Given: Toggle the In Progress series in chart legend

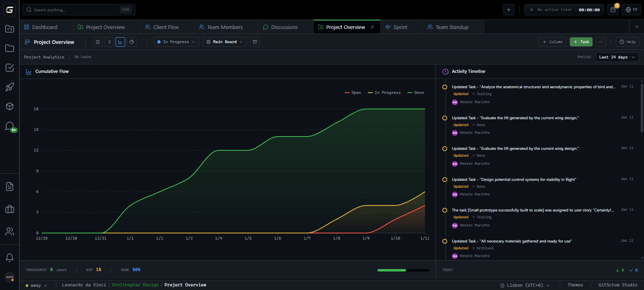Looking at the screenshot, I should pyautogui.click(x=384, y=93).
